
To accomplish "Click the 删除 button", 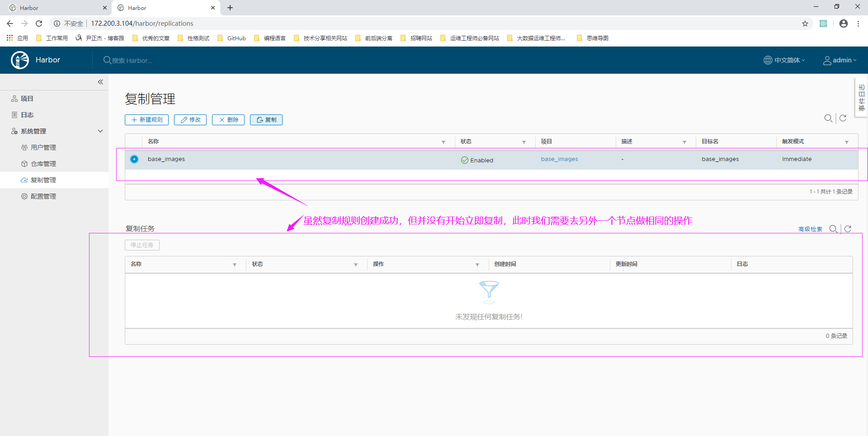I will [228, 120].
